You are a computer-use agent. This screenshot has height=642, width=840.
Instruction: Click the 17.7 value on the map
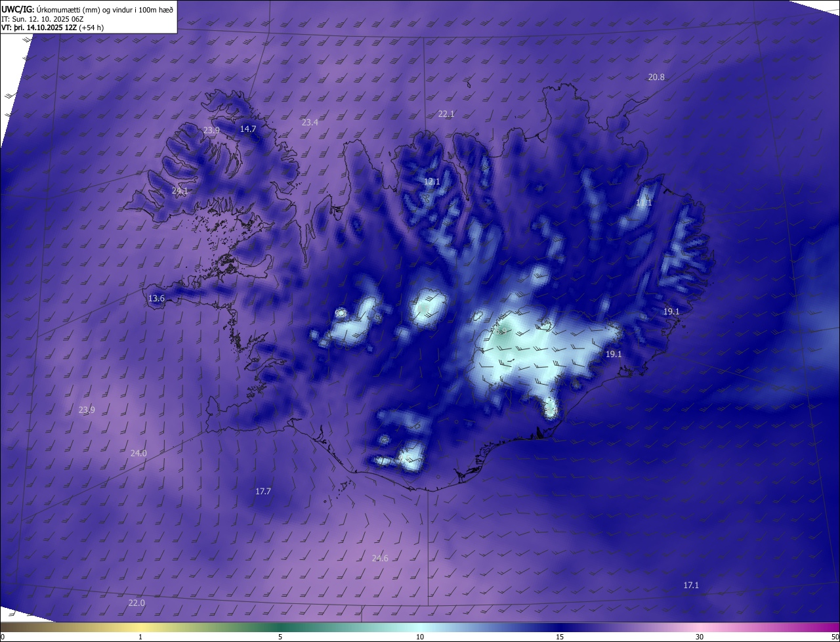(263, 491)
